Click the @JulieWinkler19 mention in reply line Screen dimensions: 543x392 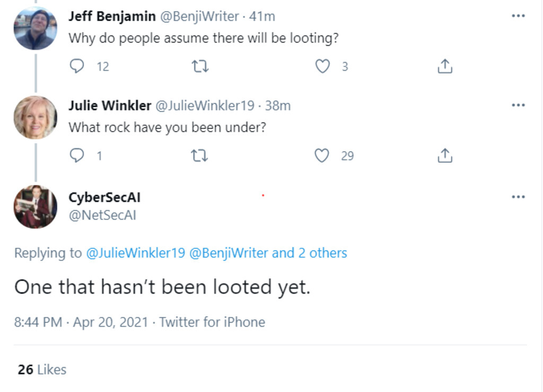(x=135, y=253)
